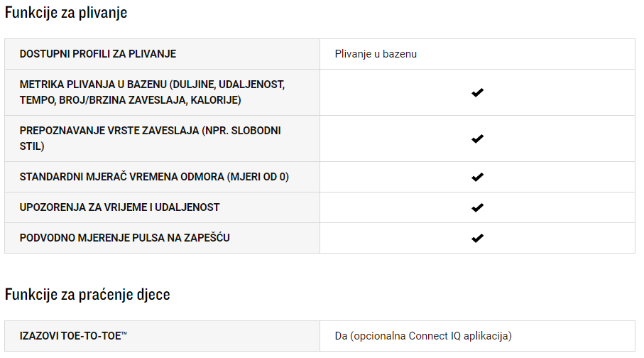Viewport: 644px width, 358px height.
Task: Click the checkmark for time and distance alerts
Action: tap(477, 207)
